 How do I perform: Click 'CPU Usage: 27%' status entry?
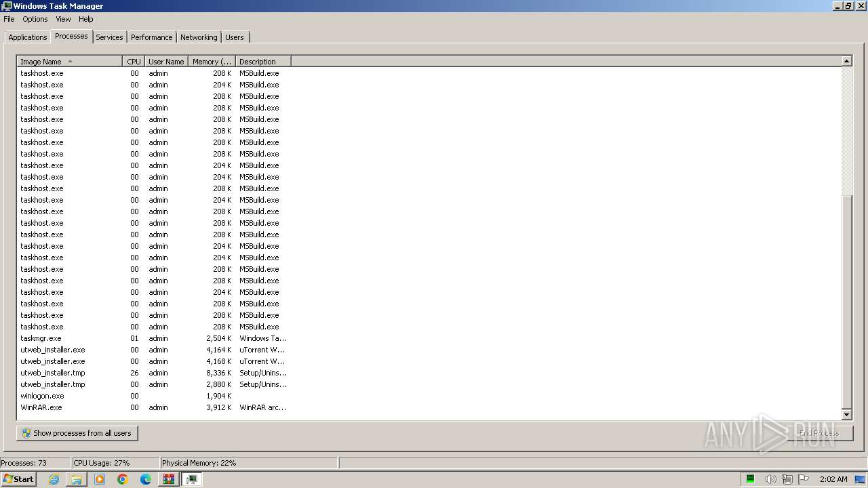pyautogui.click(x=102, y=463)
